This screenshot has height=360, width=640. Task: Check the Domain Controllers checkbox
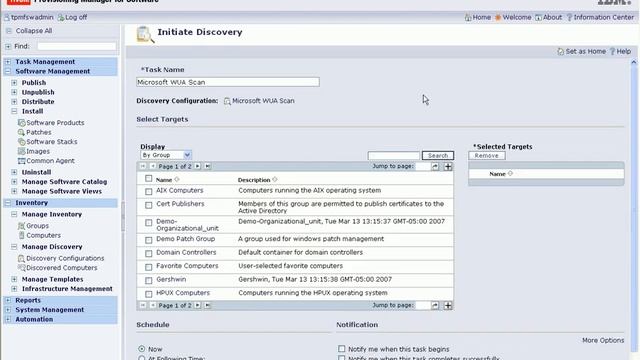pyautogui.click(x=149, y=253)
